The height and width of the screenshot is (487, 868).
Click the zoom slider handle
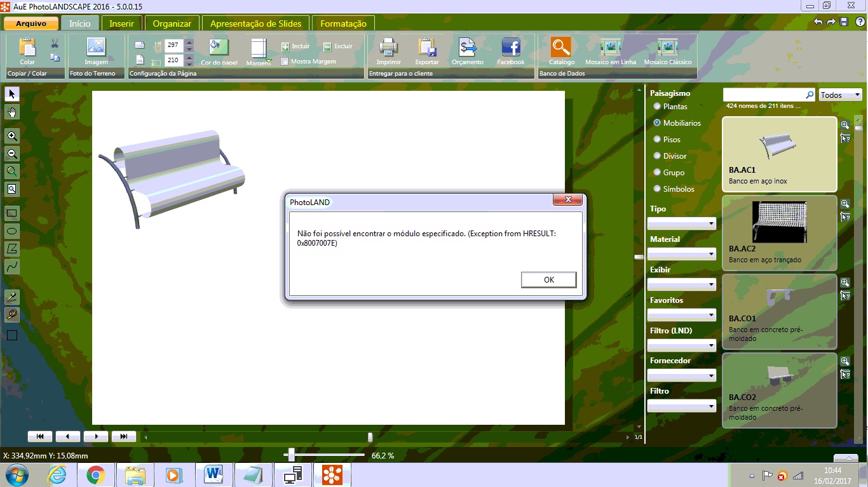point(292,455)
